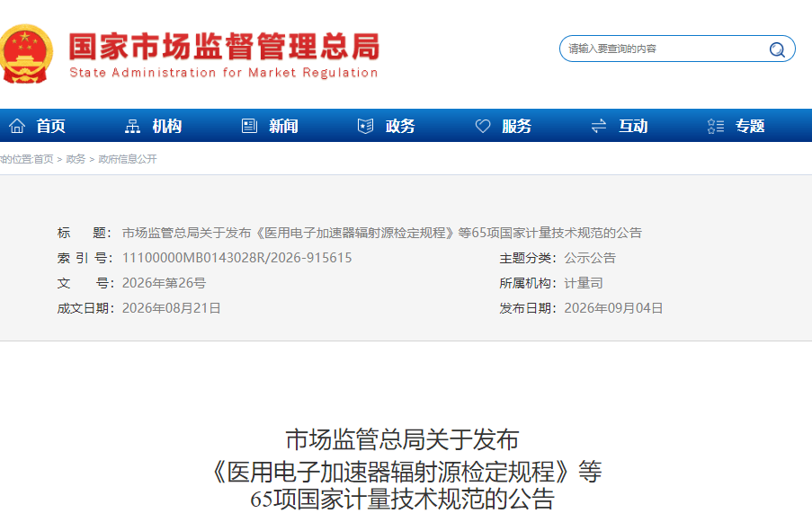The width and height of the screenshot is (812, 531).
Task: Select the 主题分类 value 公示公告
Action: tap(590, 258)
